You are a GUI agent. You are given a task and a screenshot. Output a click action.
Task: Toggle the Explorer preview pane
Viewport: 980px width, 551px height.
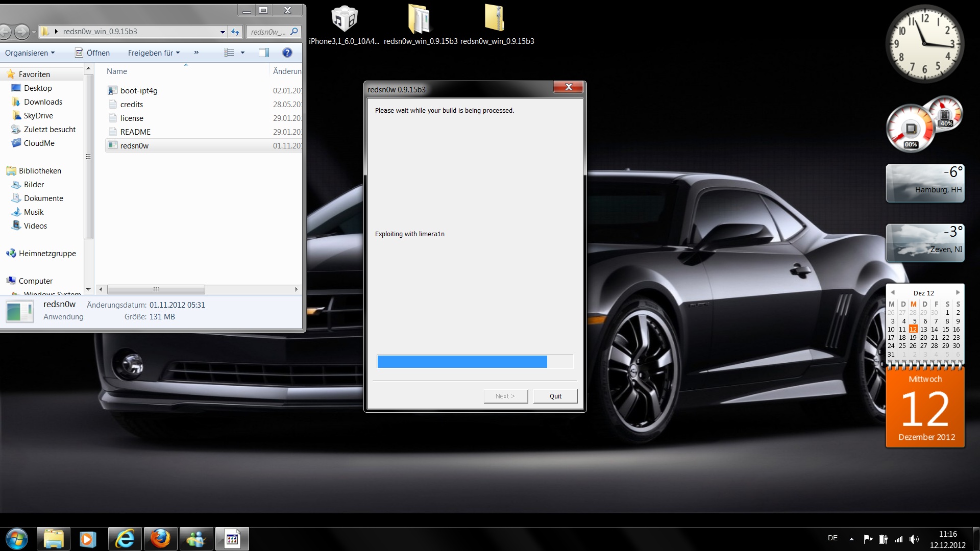tap(264, 53)
